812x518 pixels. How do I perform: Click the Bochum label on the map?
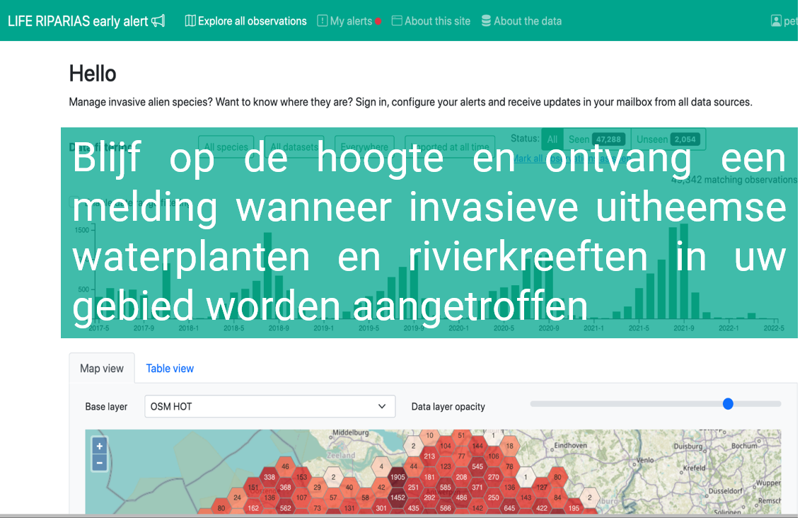click(x=744, y=446)
